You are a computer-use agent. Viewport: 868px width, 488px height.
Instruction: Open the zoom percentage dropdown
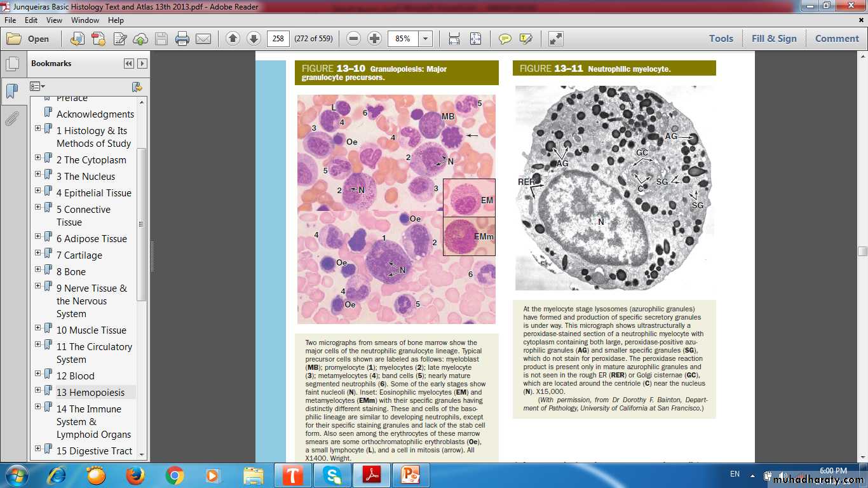[425, 39]
